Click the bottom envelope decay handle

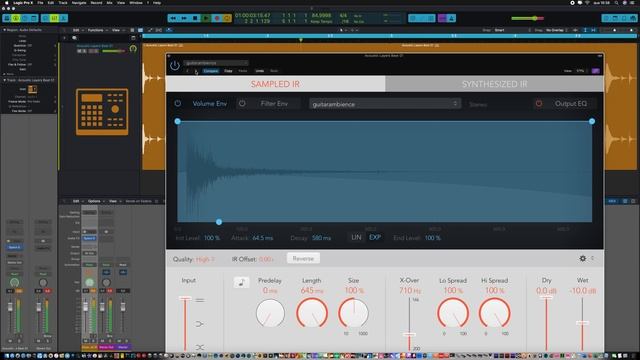click(x=219, y=222)
